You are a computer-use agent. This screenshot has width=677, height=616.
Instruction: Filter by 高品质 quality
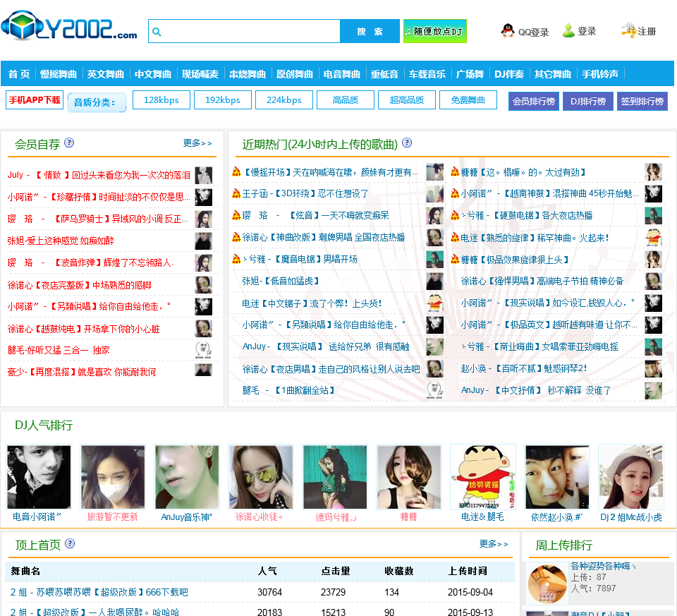346,100
